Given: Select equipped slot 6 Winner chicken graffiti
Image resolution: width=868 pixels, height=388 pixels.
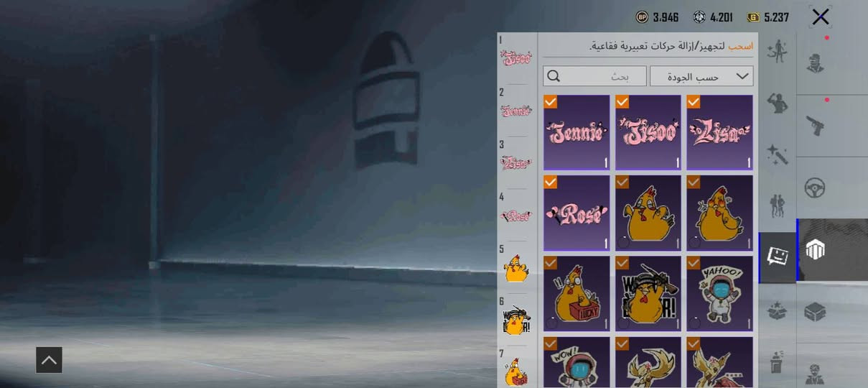Looking at the screenshot, I should 516,320.
